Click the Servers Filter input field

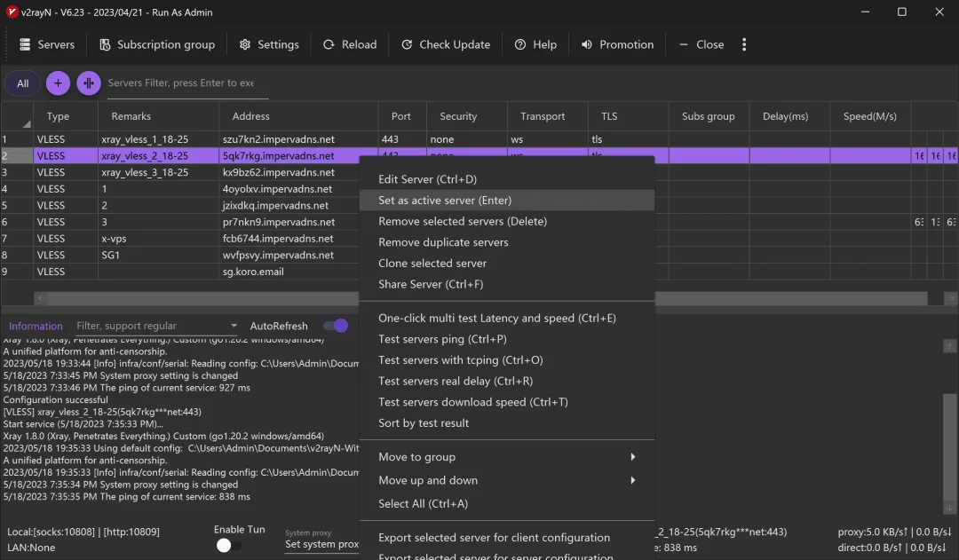coord(187,83)
